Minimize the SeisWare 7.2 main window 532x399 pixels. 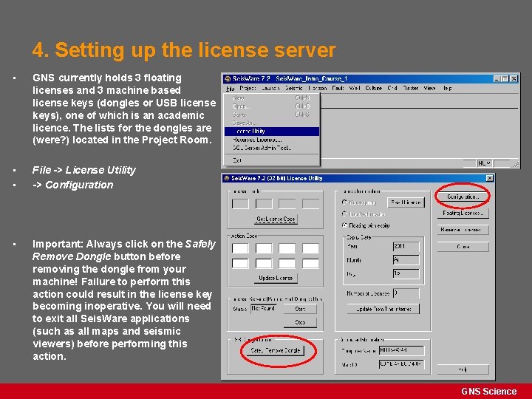click(497, 79)
